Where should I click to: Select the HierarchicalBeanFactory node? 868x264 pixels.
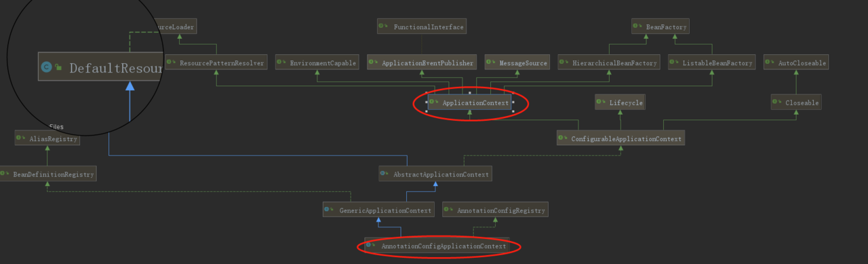click(x=609, y=62)
